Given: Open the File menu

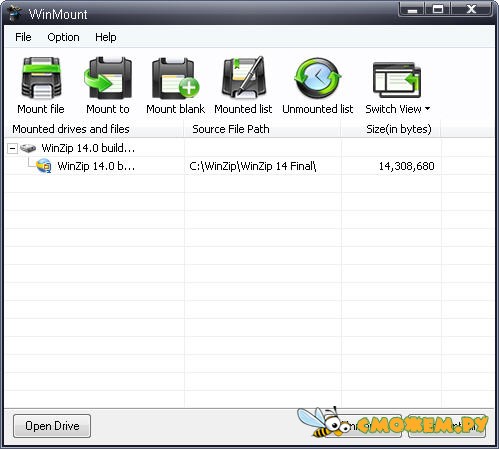Looking at the screenshot, I should 23,37.
